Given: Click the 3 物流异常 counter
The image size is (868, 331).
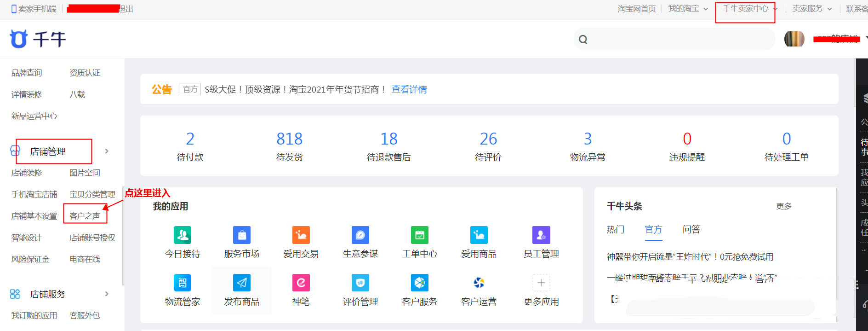Looking at the screenshot, I should pyautogui.click(x=588, y=146).
